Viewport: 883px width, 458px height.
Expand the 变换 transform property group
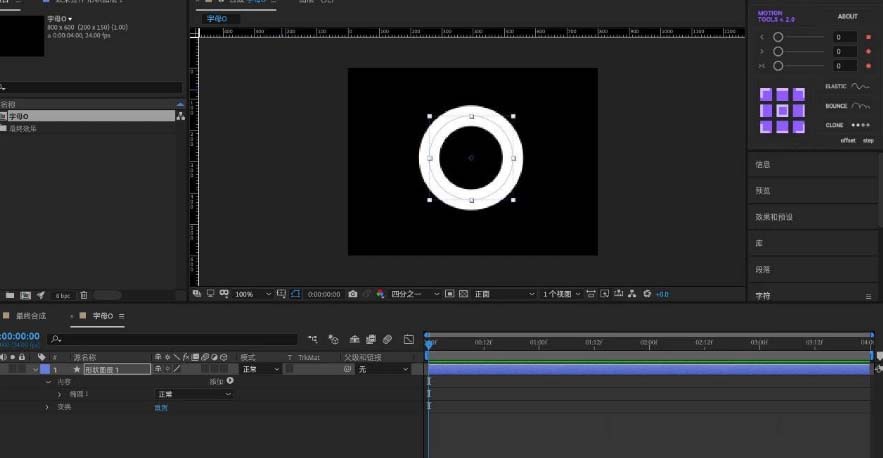[47, 407]
